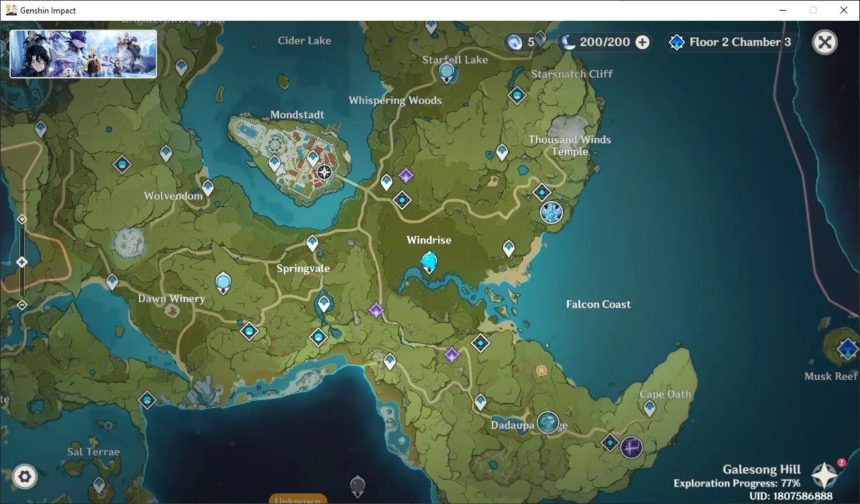Screen dimensions: 860x504
Task: Select the teleport waypoint at Springvale
Action: pyautogui.click(x=312, y=243)
